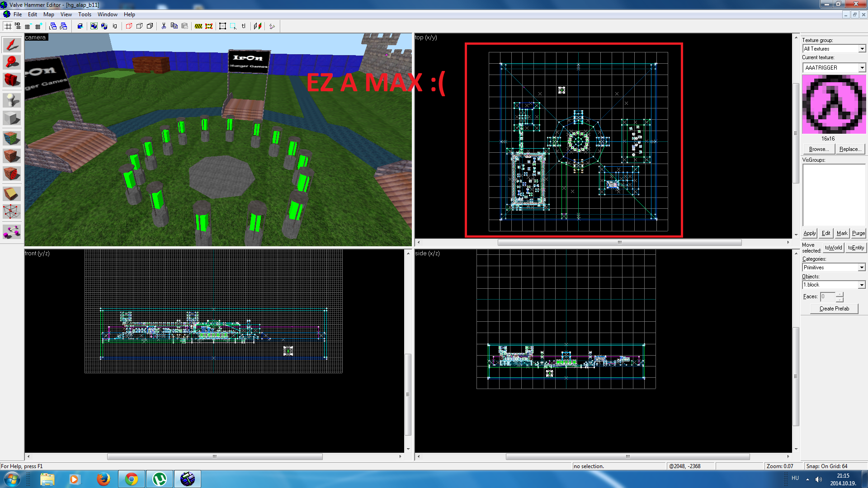Screen dimensions: 868x488
Task: Hide unselected objects icon
Action: [x=139, y=26]
